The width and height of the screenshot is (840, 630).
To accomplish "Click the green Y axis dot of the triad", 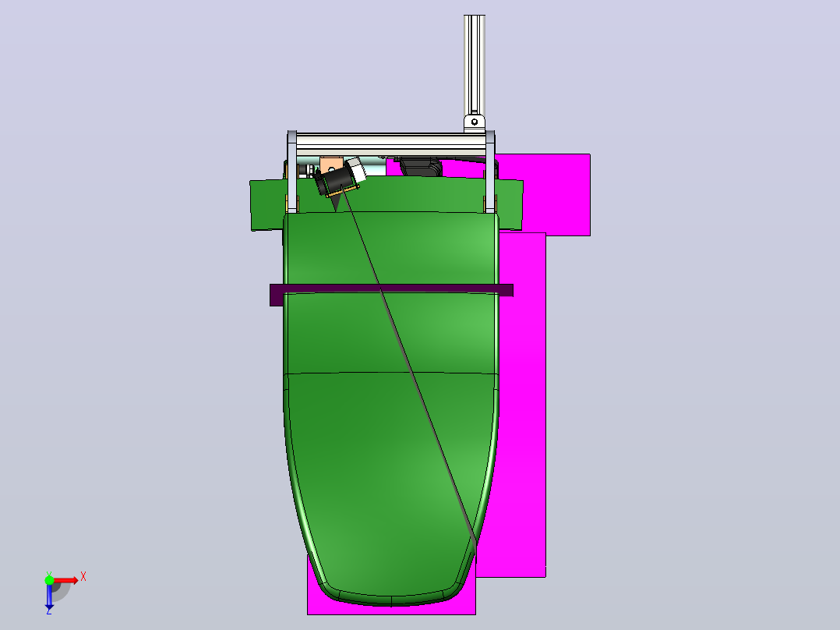I will (49, 579).
